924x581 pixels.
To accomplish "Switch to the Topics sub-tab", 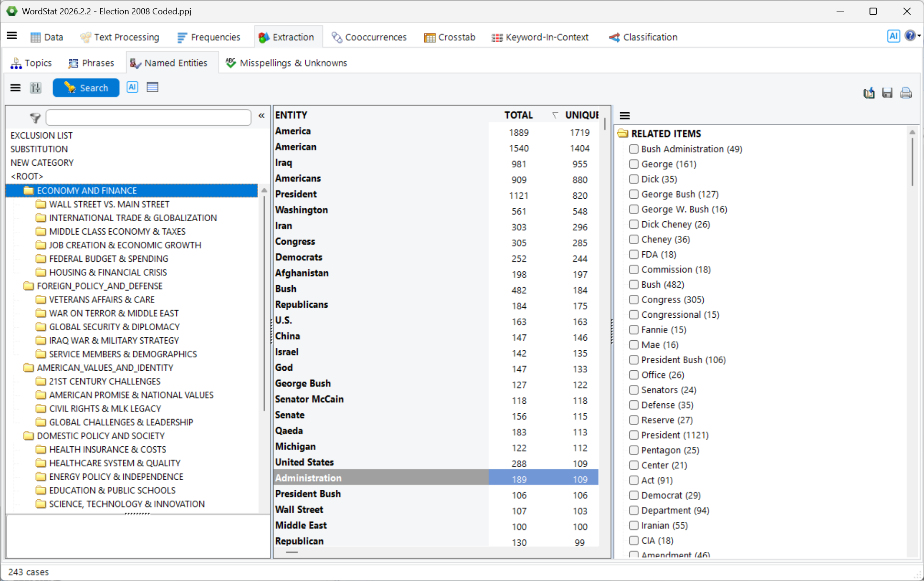I will pos(32,63).
